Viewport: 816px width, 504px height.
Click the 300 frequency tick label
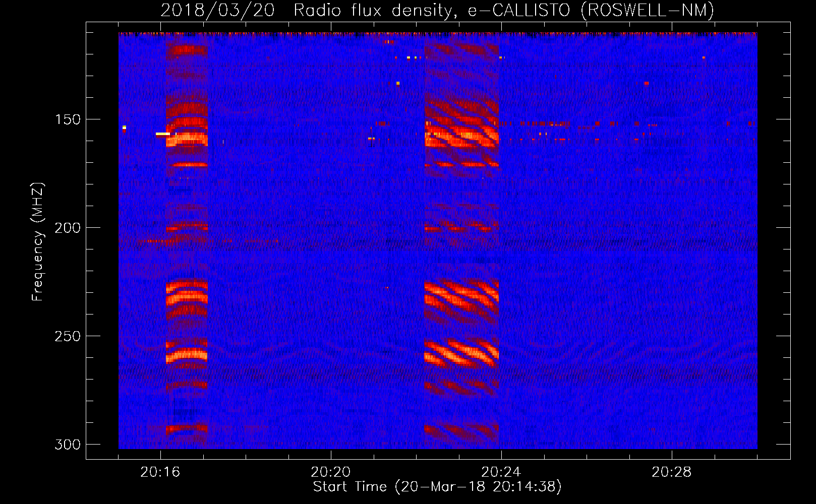tap(68, 445)
